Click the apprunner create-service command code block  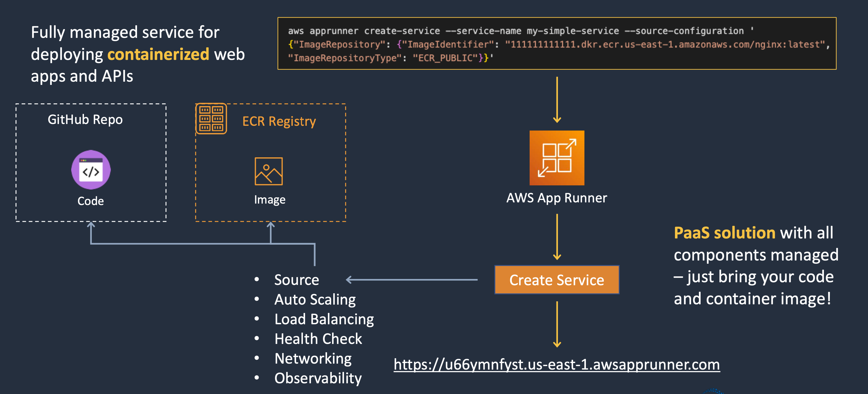(557, 44)
